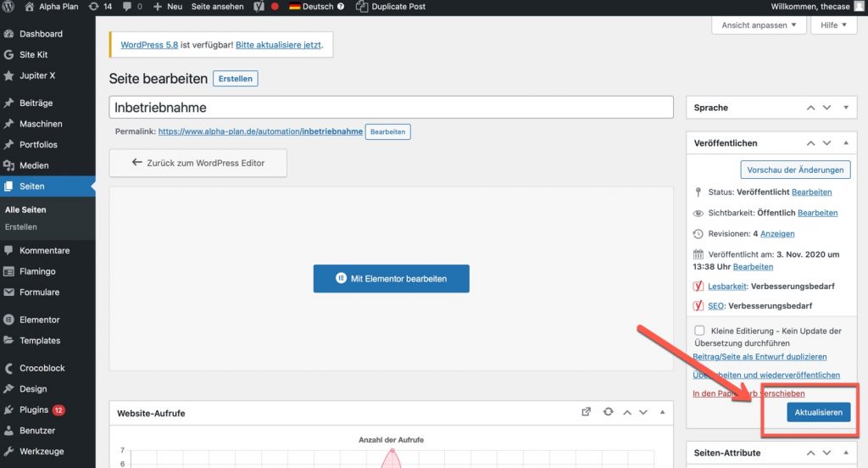Enable the Kleine Editierung checkbox
This screenshot has height=468, width=868.
click(x=699, y=331)
